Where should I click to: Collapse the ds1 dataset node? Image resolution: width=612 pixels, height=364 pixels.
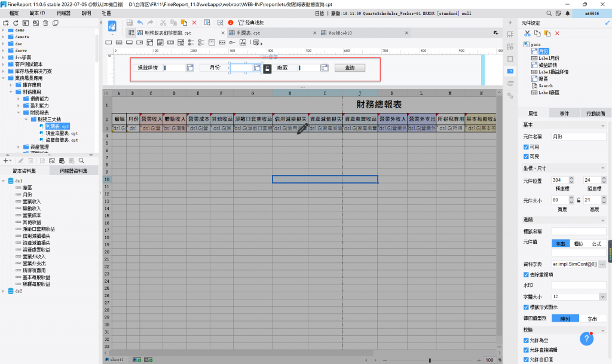coord(4,181)
